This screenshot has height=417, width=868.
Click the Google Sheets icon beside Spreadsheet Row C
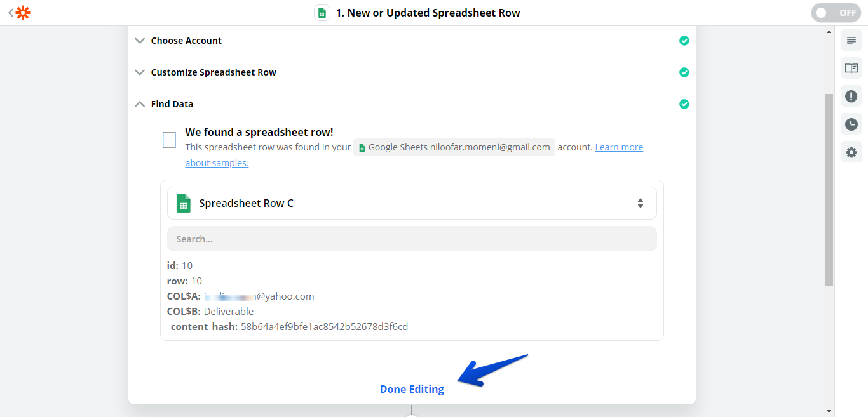tap(184, 203)
